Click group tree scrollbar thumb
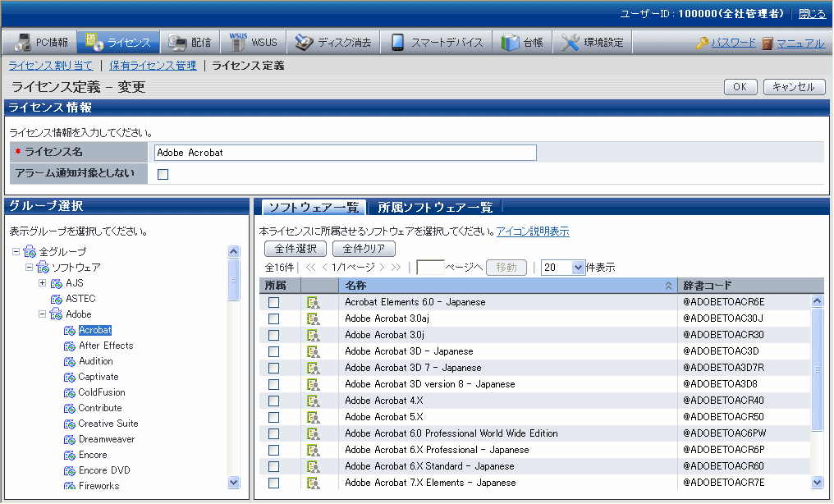The width and height of the screenshot is (834, 504). tap(233, 280)
